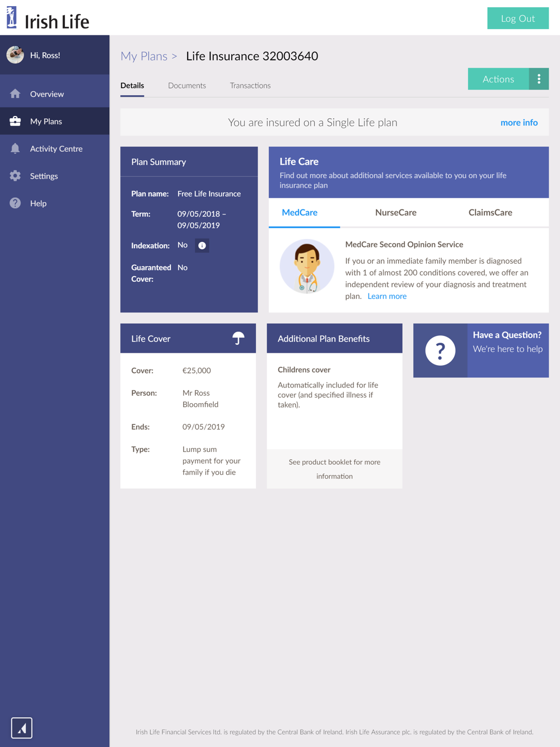The height and width of the screenshot is (747, 560).
Task: Click the Childrens cover heading
Action: 304,370
